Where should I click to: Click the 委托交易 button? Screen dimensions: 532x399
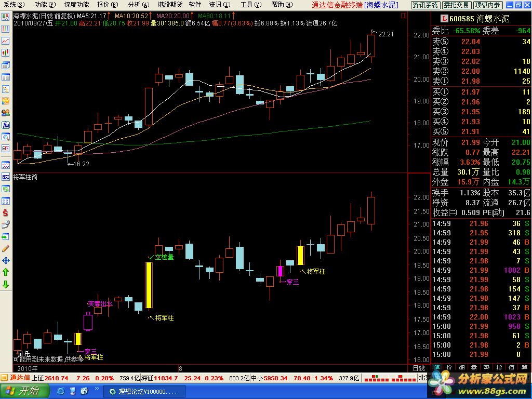tap(457, 5)
